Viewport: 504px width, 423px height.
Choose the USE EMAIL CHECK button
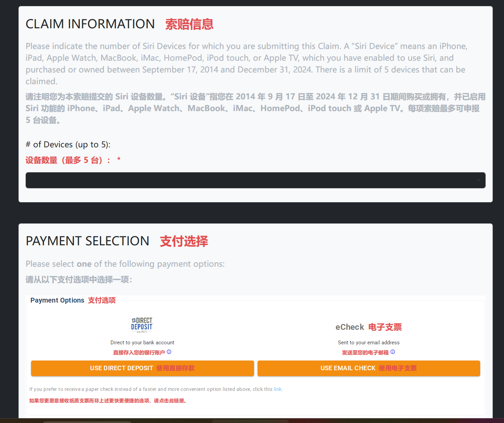368,368
